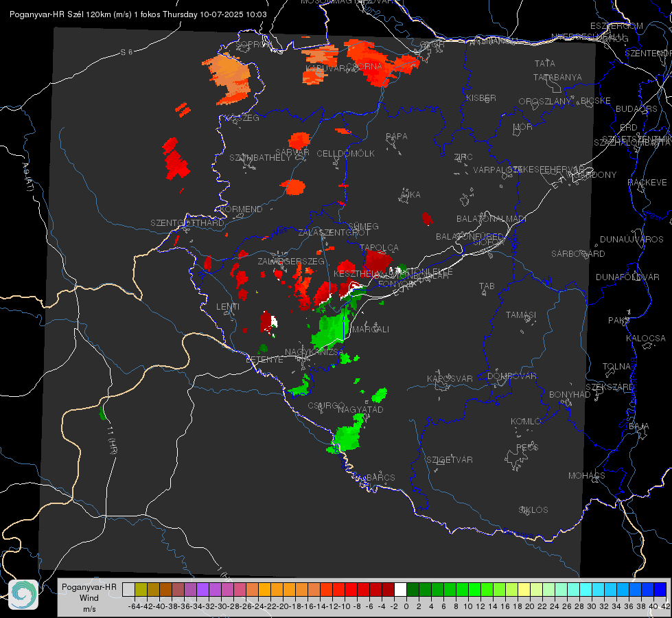Click the SZENTGOTTHARD city label
The width and height of the screenshot is (672, 618).
pos(187,223)
